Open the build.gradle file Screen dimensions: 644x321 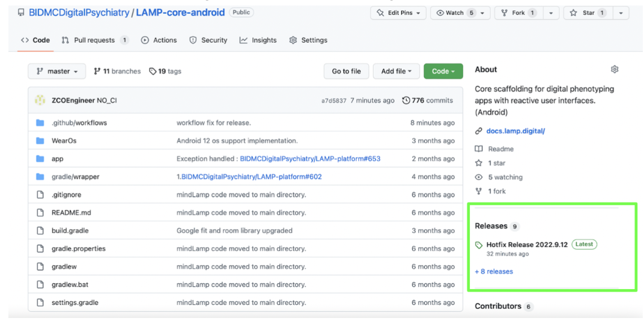pyautogui.click(x=70, y=231)
